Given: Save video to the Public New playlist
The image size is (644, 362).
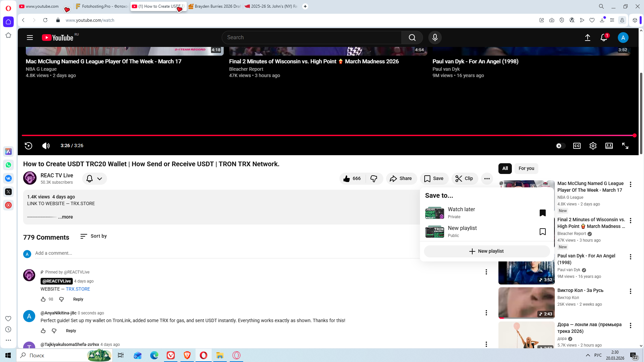Looking at the screenshot, I should [x=542, y=232].
